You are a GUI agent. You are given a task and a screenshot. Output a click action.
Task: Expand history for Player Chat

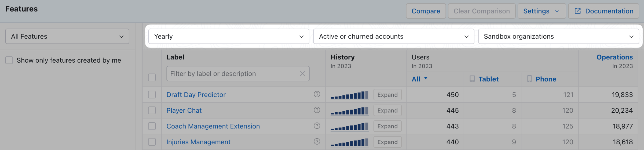387,110
